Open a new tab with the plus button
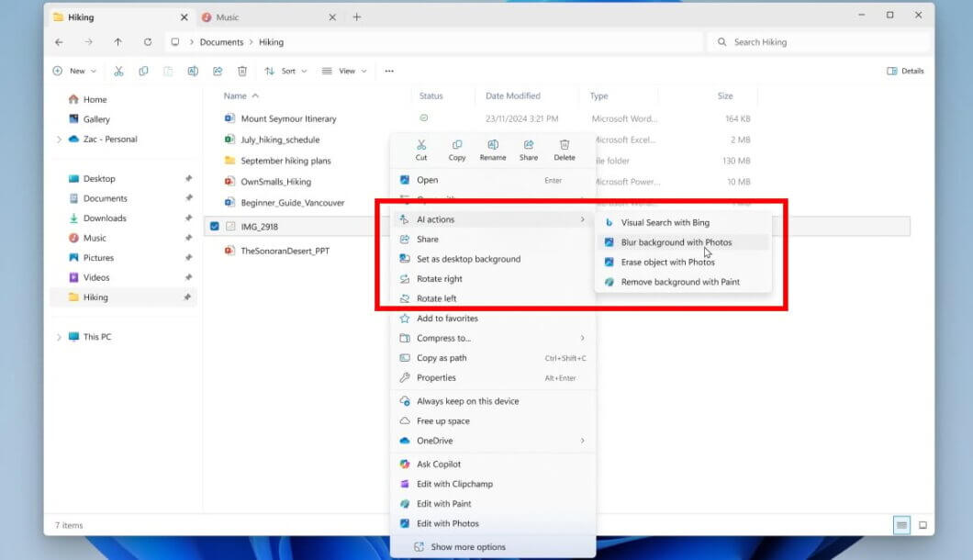Screen dimensions: 973x560 pos(357,16)
